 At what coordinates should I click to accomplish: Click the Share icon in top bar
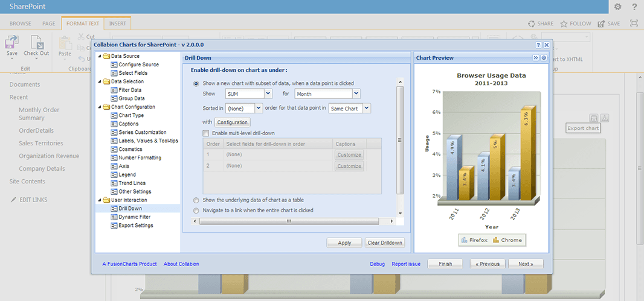tap(532, 24)
